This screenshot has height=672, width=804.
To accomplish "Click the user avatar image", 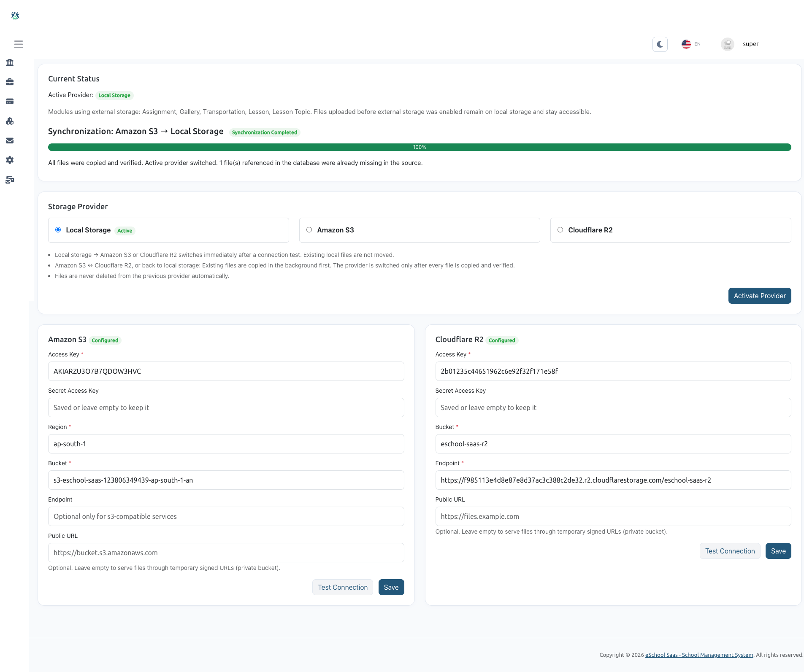I will (727, 44).
